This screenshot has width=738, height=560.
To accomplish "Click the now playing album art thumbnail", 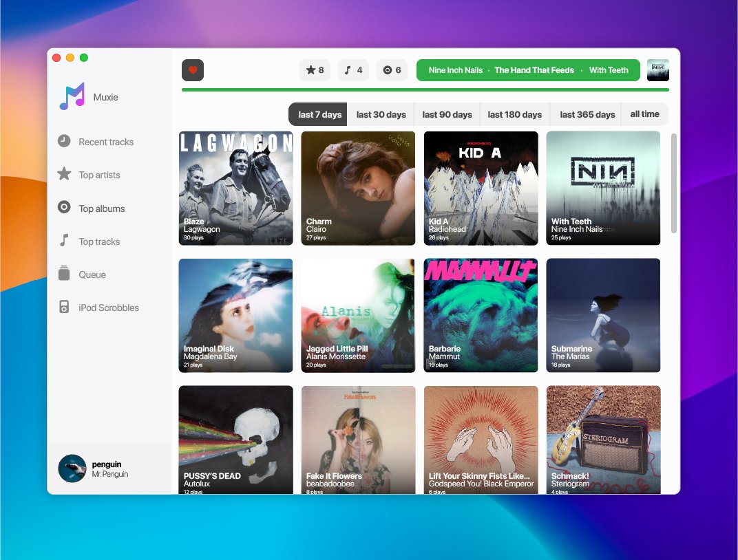I will (658, 70).
